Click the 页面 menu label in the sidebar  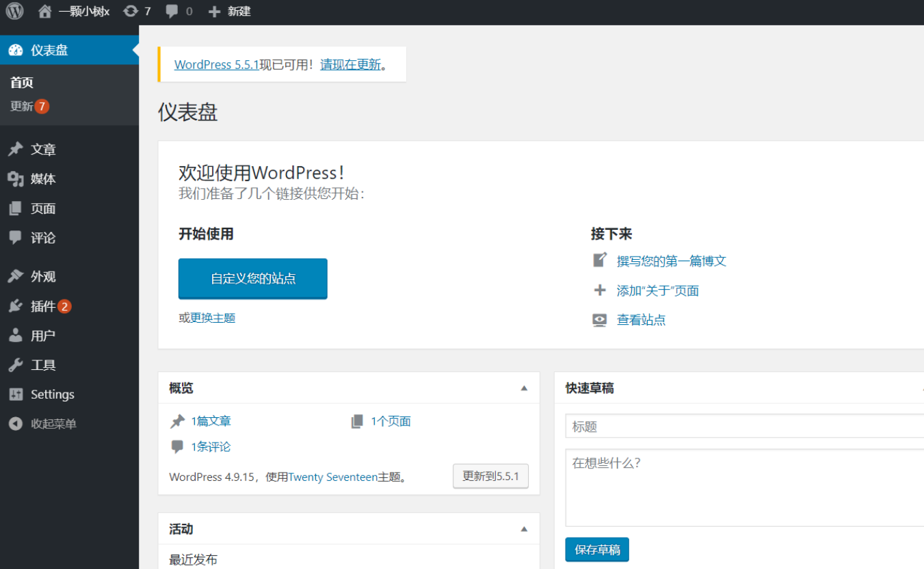point(43,209)
